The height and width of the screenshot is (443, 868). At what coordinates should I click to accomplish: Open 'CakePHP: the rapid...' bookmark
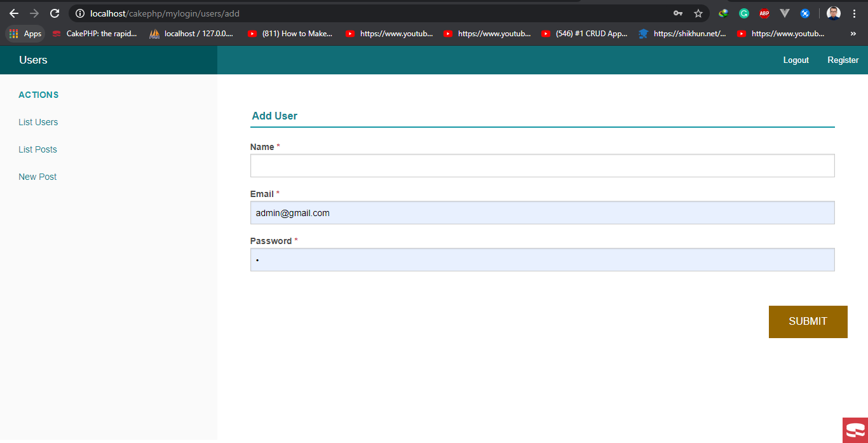pos(95,34)
